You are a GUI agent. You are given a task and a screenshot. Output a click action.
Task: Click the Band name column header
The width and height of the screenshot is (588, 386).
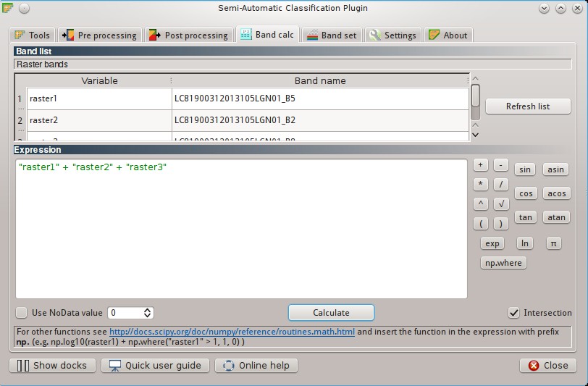[x=320, y=80]
